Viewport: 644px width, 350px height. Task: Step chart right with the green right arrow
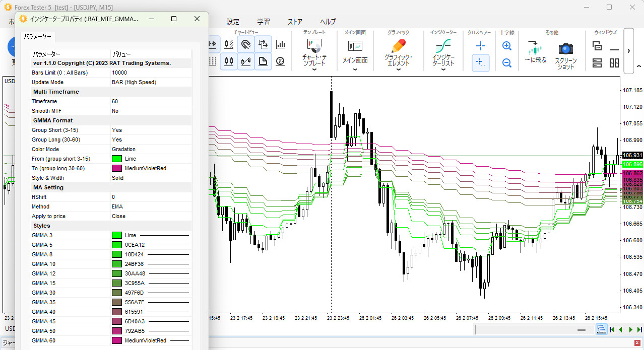[630, 330]
